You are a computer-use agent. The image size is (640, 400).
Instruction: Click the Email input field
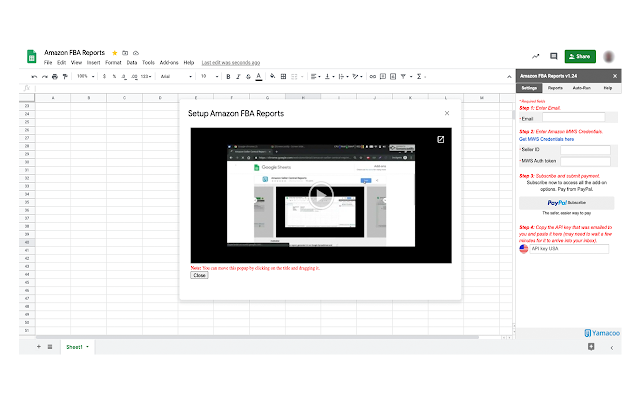573,118
